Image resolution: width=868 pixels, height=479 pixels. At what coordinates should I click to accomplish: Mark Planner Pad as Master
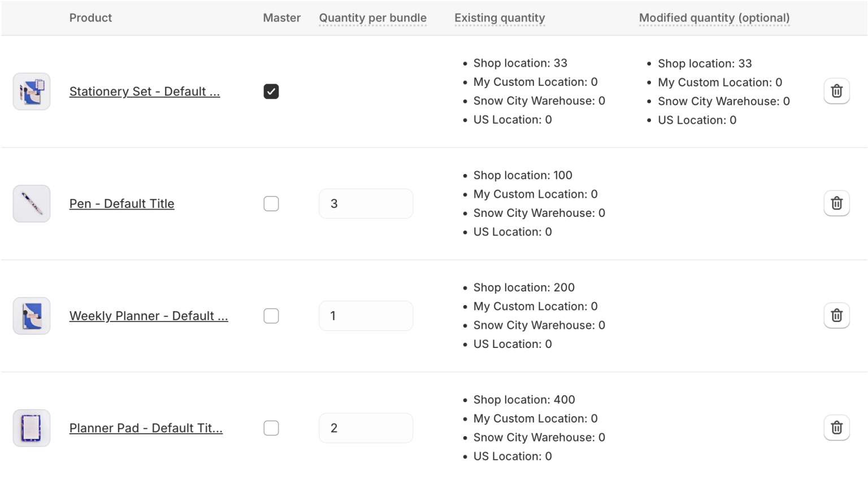pos(271,428)
